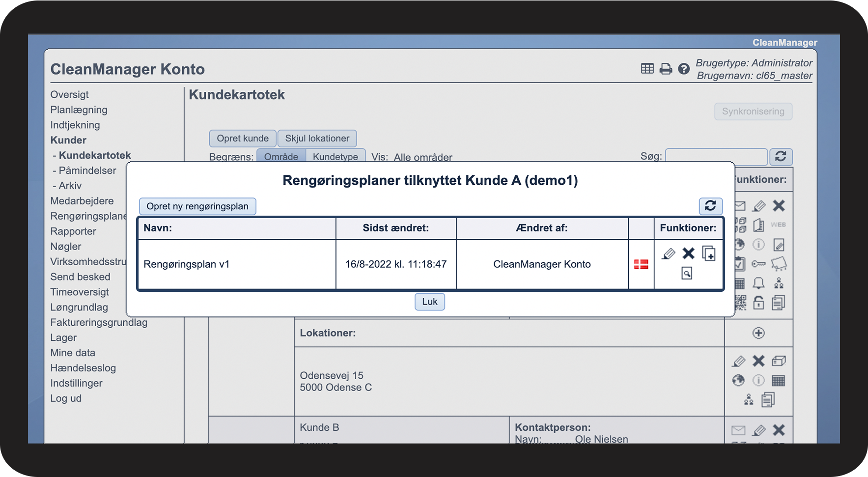Click the Søg search input field
The image size is (868, 477).
tap(716, 157)
